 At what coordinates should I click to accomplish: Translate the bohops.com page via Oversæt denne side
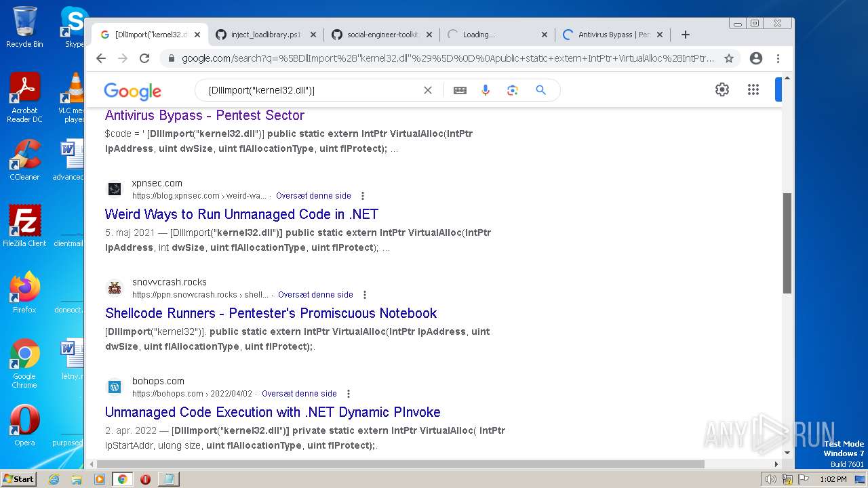[299, 394]
